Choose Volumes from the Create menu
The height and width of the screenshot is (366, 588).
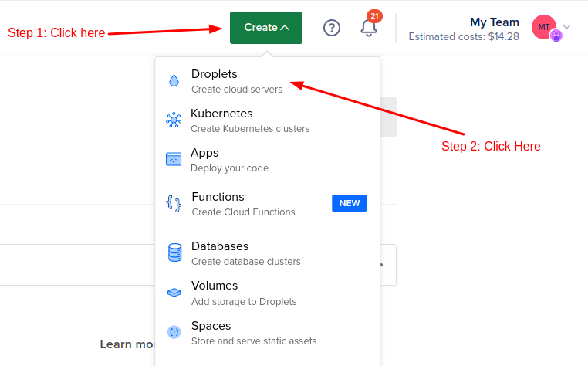(x=267, y=293)
